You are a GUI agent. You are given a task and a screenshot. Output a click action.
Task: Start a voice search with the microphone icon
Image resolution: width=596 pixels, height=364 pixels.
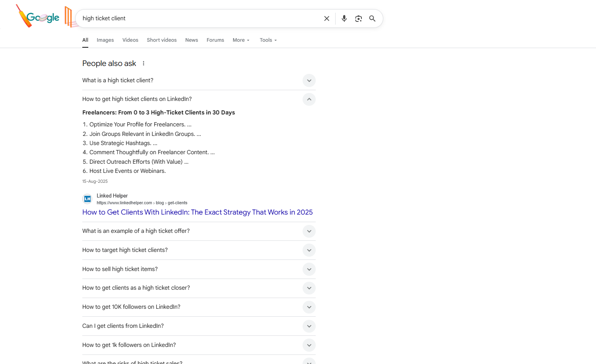(344, 18)
